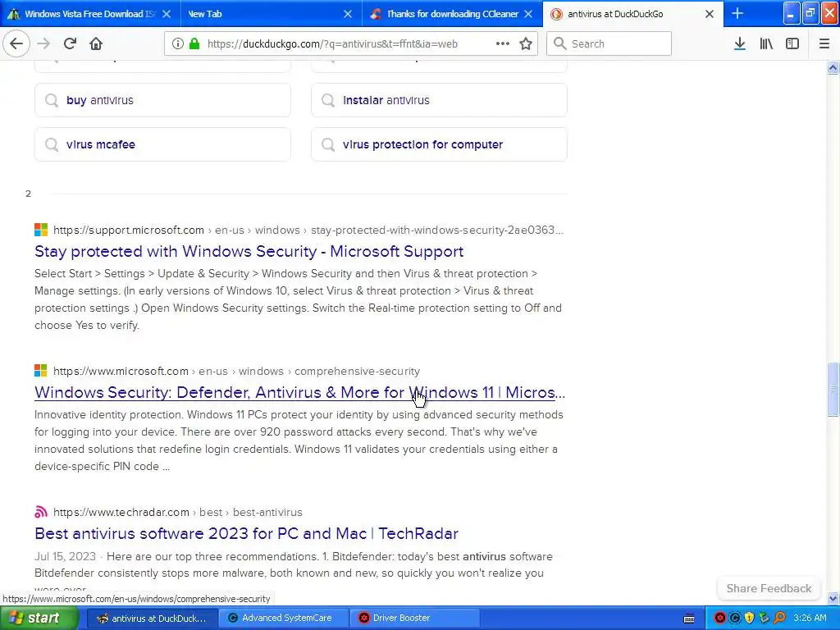Close the antivirus at DuckDuckGo tab
This screenshot has height=630, width=840.
pyautogui.click(x=710, y=14)
